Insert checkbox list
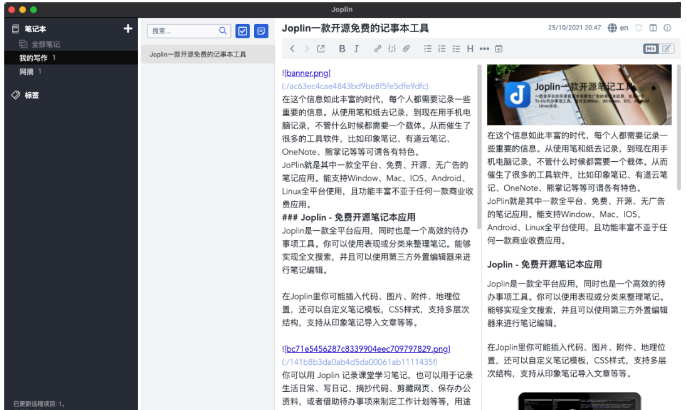The image size is (686, 410). [456, 49]
